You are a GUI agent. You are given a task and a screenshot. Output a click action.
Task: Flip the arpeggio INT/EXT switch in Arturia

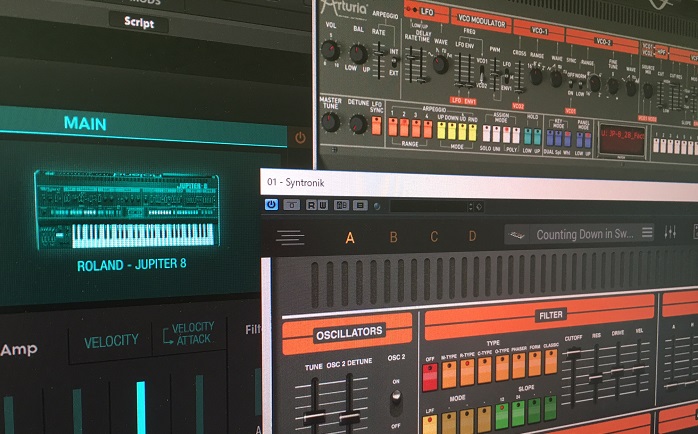[394, 62]
